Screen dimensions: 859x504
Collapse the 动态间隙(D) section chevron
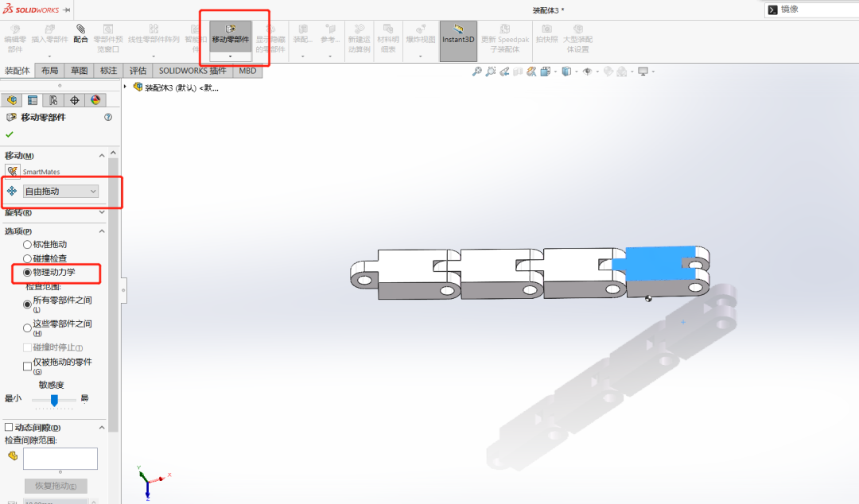pyautogui.click(x=101, y=428)
